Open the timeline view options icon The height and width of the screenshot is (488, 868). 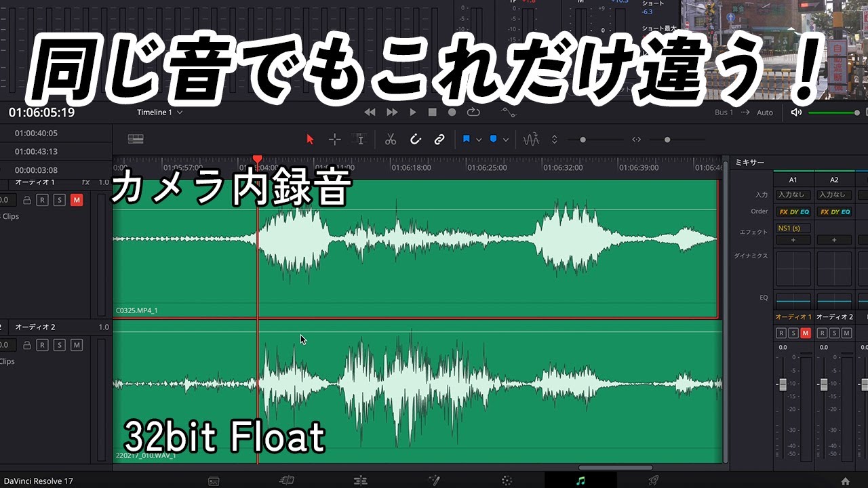tap(136, 139)
